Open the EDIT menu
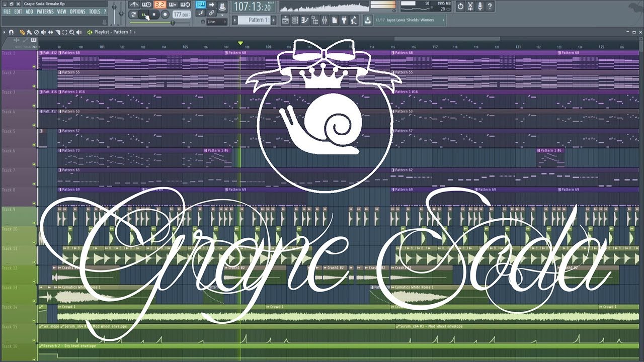 click(18, 12)
